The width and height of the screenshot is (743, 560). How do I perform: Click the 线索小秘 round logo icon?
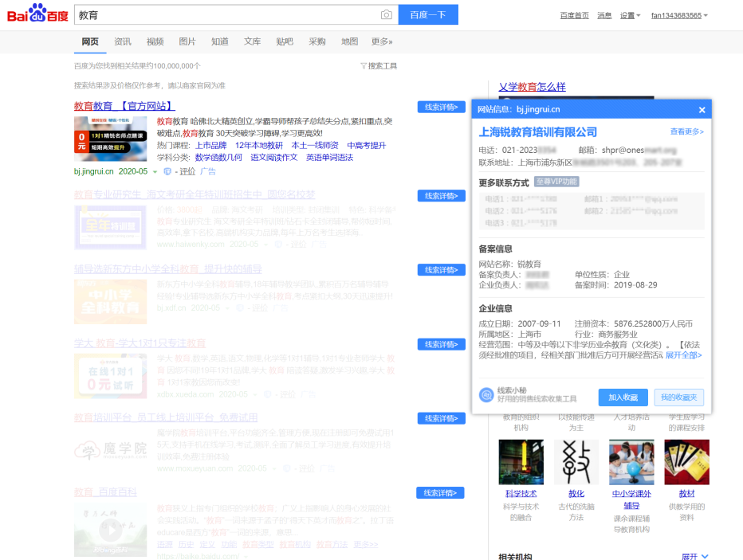point(486,395)
